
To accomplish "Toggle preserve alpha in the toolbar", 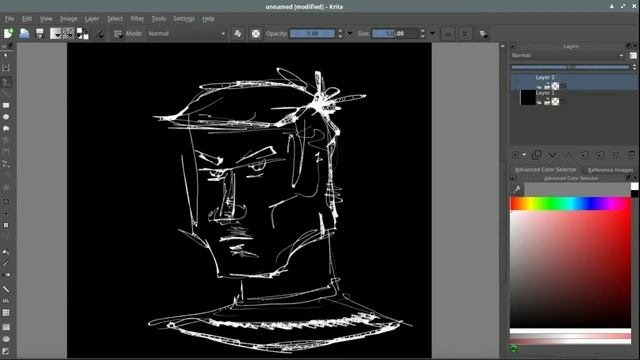I will pyautogui.click(x=256, y=34).
